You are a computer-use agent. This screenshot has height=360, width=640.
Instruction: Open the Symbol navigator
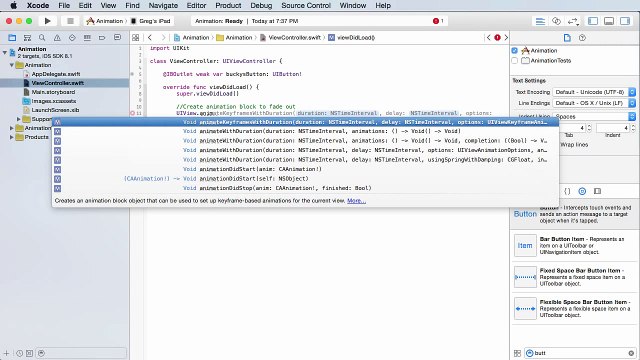(x=27, y=38)
